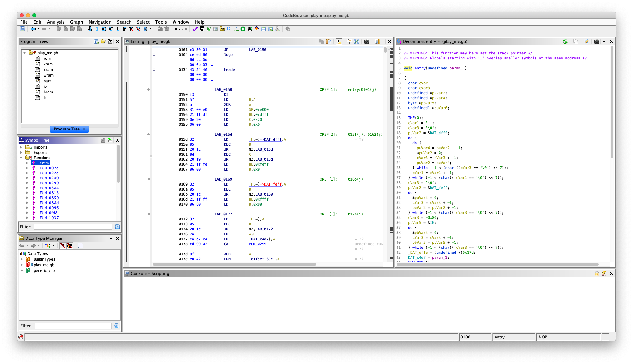The height and width of the screenshot is (364, 633).
Task: Open the Graph menu
Action: pos(76,22)
